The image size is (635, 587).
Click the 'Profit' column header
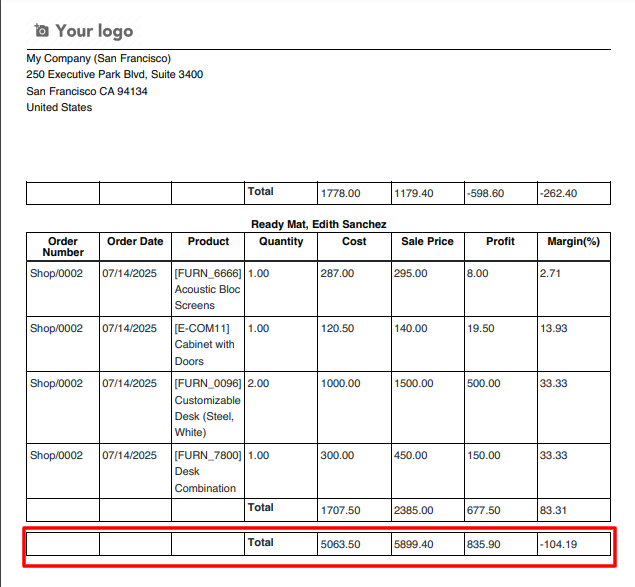click(x=501, y=241)
